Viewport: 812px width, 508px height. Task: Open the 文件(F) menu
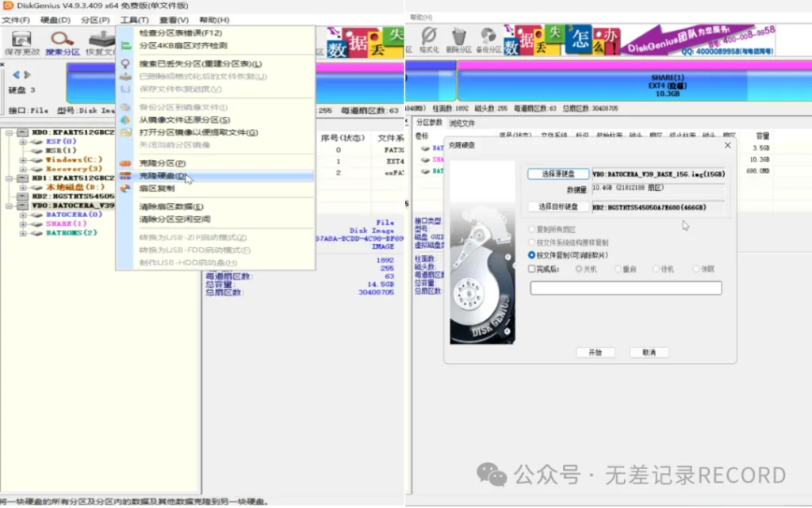coord(16,20)
